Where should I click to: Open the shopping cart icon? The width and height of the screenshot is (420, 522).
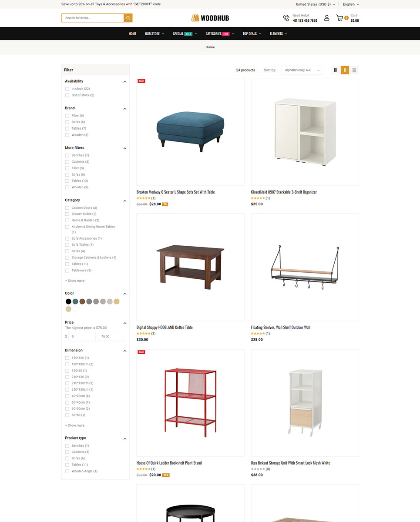pyautogui.click(x=339, y=18)
